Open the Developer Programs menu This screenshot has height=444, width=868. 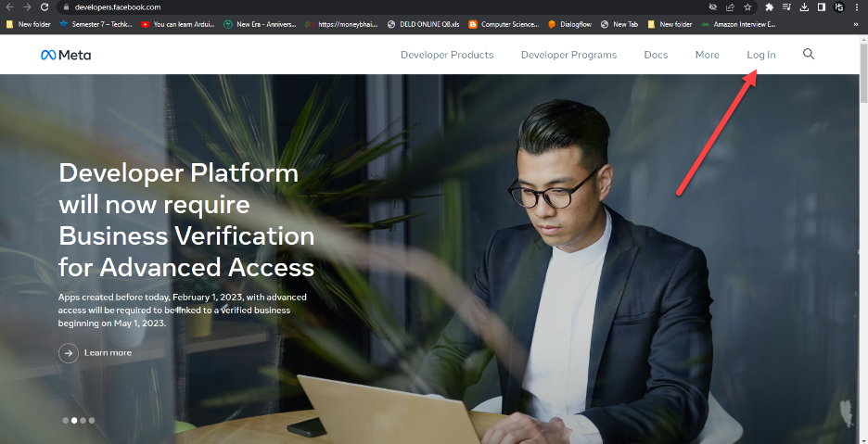568,55
